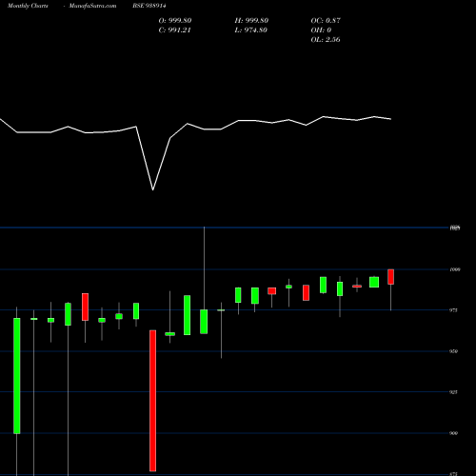
Task: Click the 'OL: 2.56' value
Action: (x=326, y=40)
